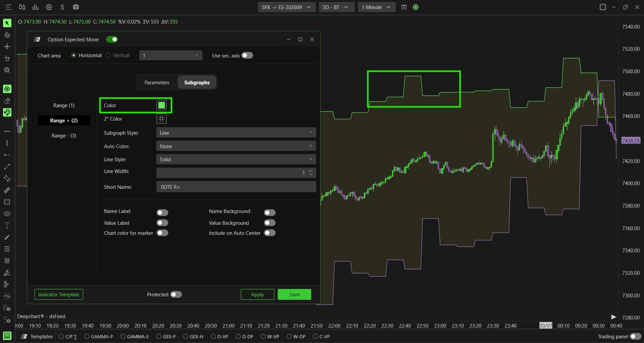The width and height of the screenshot is (644, 343).
Task: Select the crosshair plus tool
Action: point(7,46)
